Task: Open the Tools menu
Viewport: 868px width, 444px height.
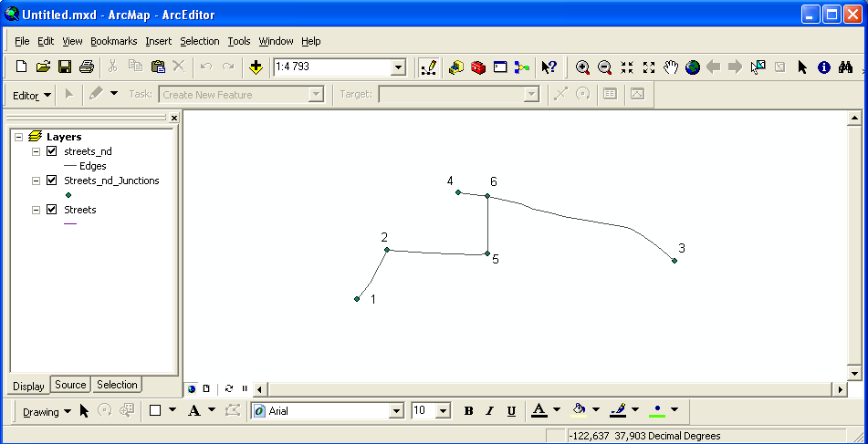Action: [239, 41]
